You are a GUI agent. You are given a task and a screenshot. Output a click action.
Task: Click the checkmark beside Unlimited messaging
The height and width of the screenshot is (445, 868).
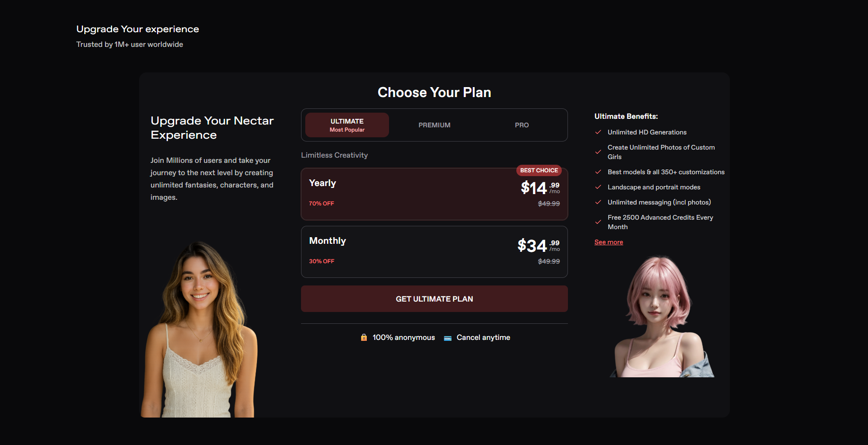(x=598, y=202)
